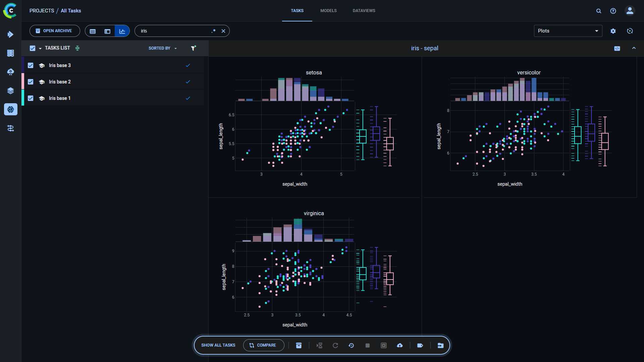Click the publish cloud upload icon

pyautogui.click(x=400, y=345)
